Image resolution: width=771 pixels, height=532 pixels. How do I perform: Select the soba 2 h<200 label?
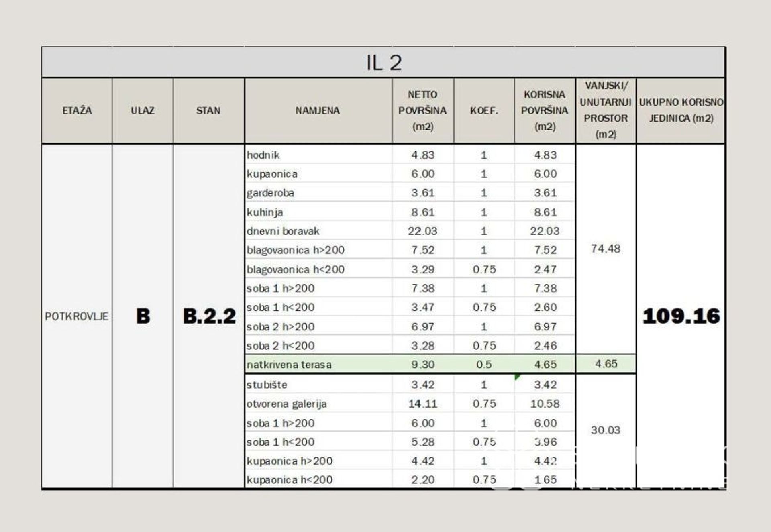(x=280, y=346)
